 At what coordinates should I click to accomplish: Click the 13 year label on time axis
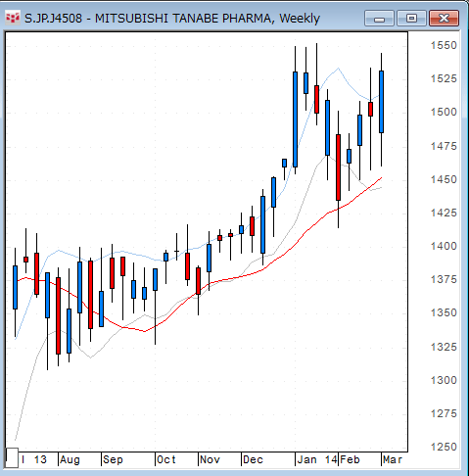[x=40, y=460]
